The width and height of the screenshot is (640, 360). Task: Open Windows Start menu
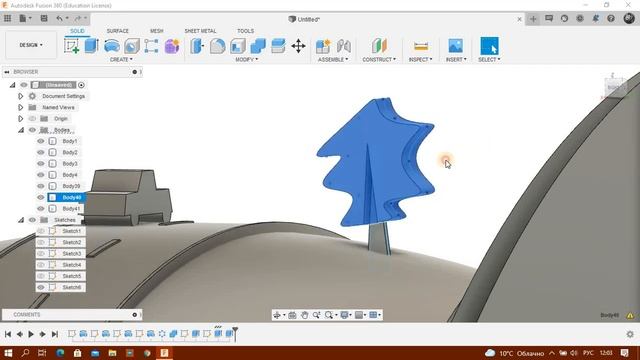tap(8, 353)
